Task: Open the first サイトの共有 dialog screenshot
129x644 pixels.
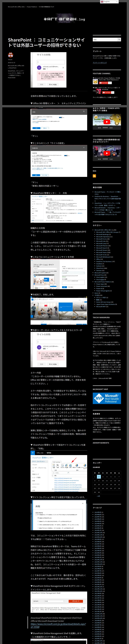Action: click(48, 70)
